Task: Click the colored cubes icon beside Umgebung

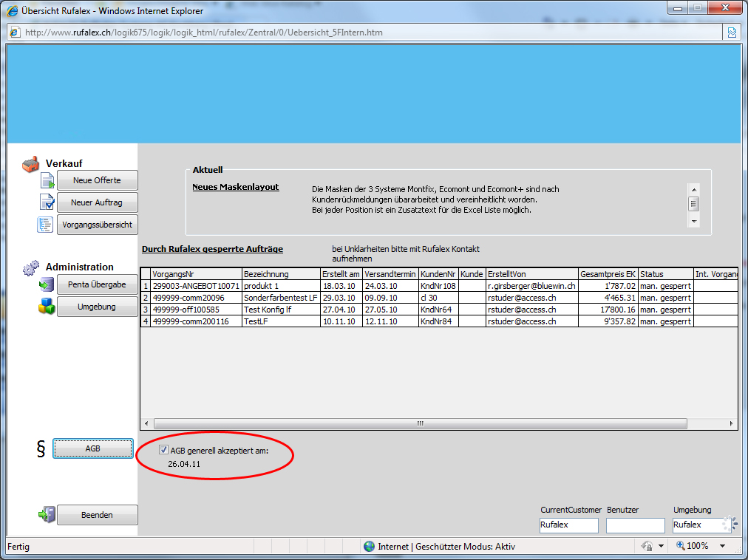Action: point(47,307)
